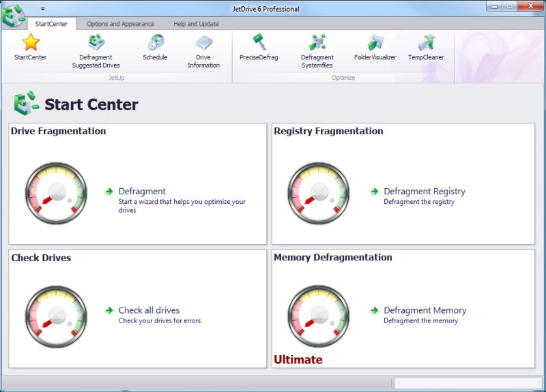The width and height of the screenshot is (546, 392).
Task: Click green arrow beside Defragment Memory
Action: [375, 310]
